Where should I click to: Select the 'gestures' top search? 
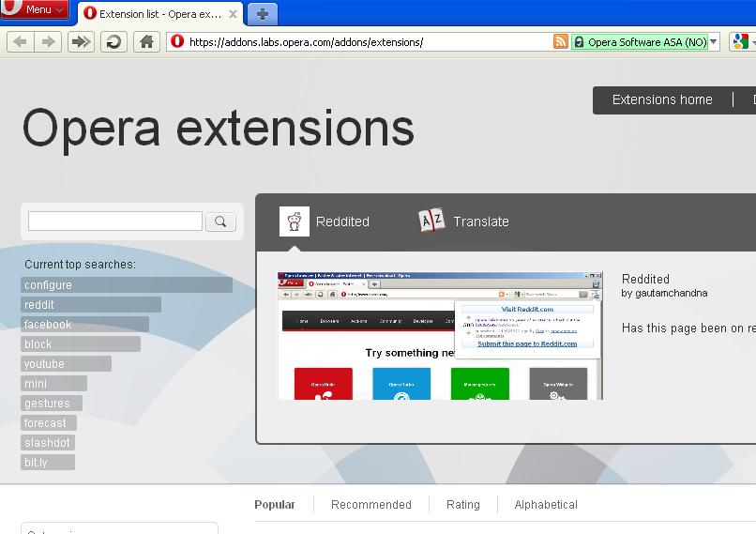tap(52, 404)
